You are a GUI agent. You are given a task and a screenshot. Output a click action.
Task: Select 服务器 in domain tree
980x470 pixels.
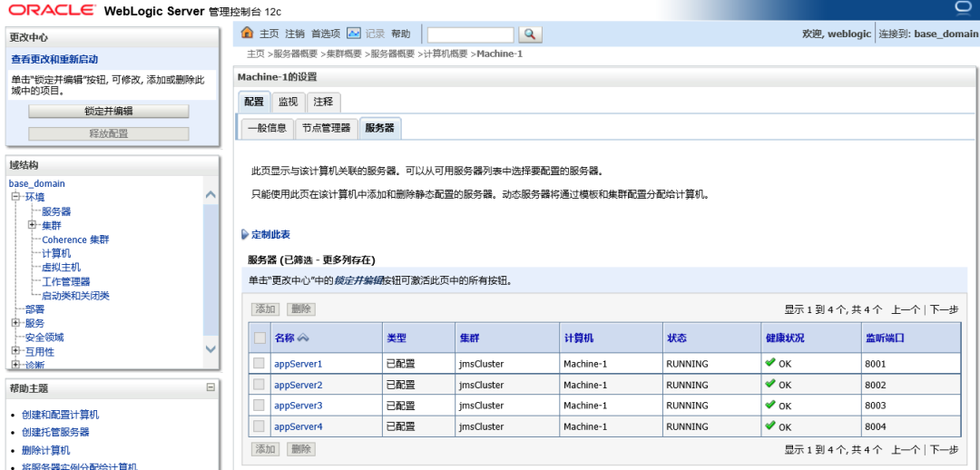point(56,211)
